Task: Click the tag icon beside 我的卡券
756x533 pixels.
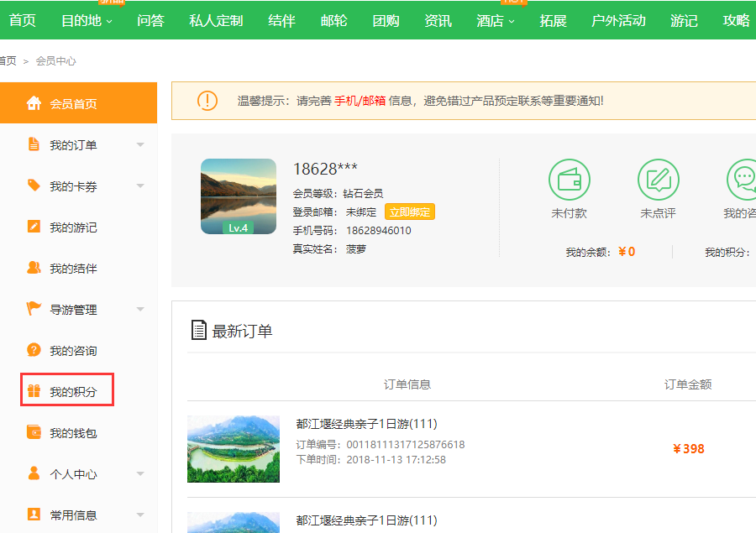Action: coord(34,186)
